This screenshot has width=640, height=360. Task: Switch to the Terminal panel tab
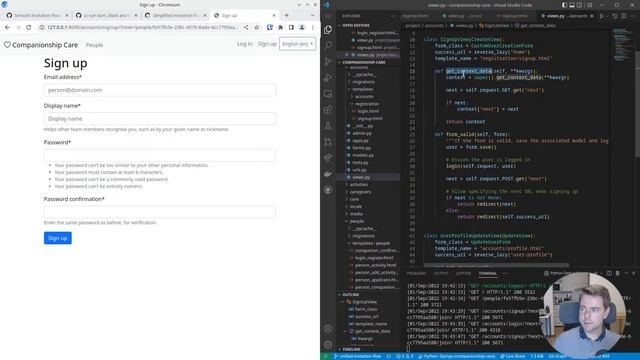click(x=487, y=273)
